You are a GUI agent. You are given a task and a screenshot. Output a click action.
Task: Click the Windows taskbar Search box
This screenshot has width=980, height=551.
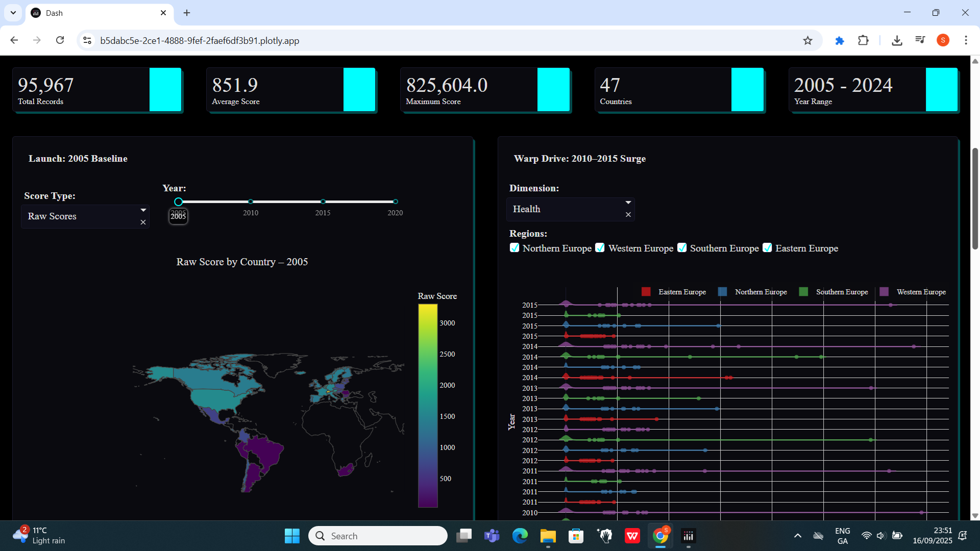coord(378,536)
